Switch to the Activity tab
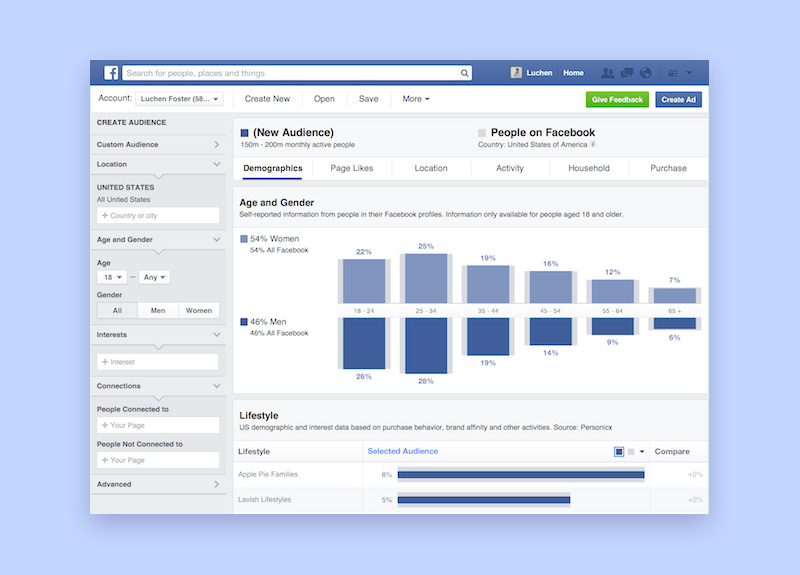This screenshot has height=575, width=800. pyautogui.click(x=510, y=168)
